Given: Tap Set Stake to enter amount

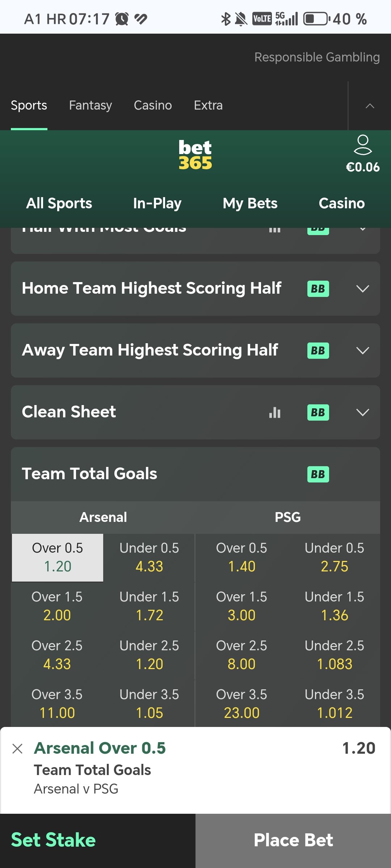Looking at the screenshot, I should click(x=53, y=840).
